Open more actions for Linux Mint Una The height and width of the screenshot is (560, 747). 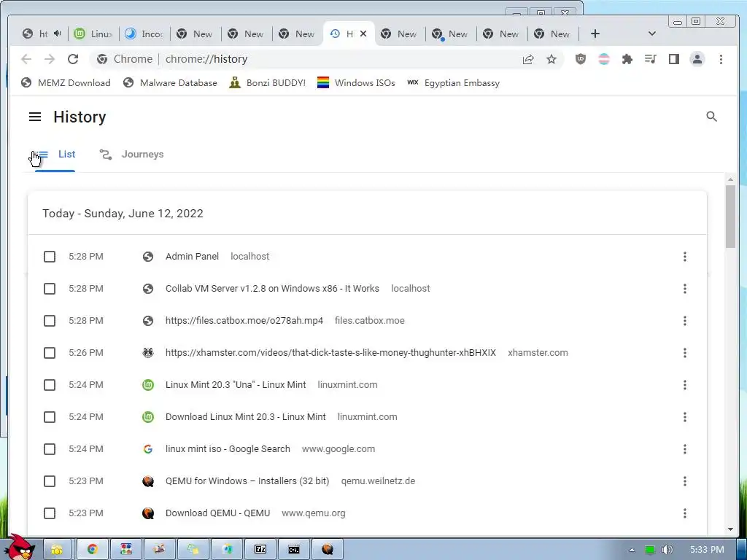[x=684, y=385]
